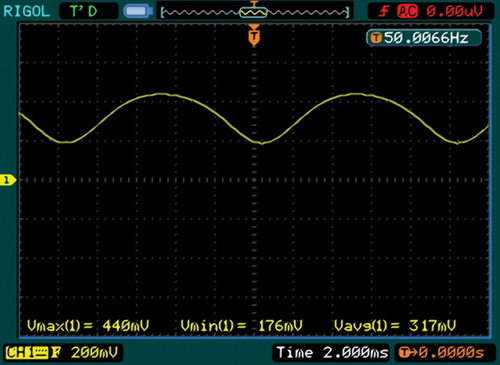This screenshot has width=500, height=365.
Task: Click the RIGOL logo text
Action: 26,11
